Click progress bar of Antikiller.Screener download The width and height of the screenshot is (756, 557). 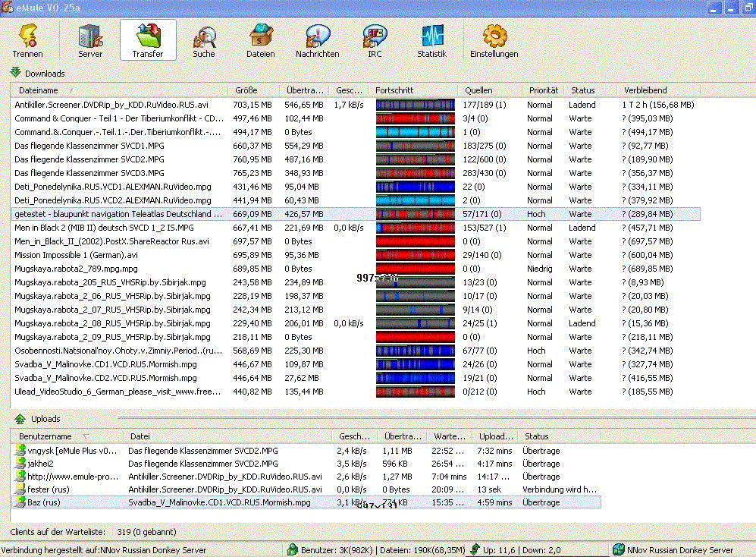click(x=415, y=105)
